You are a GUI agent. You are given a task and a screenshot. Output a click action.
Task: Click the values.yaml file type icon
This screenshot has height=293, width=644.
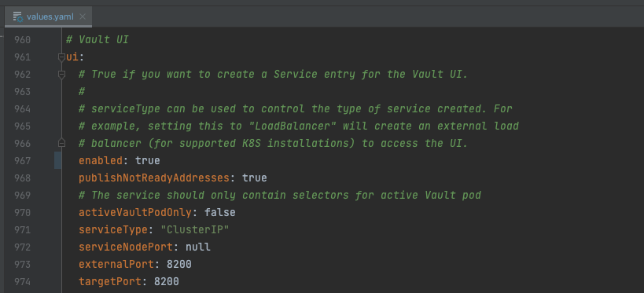(17, 16)
